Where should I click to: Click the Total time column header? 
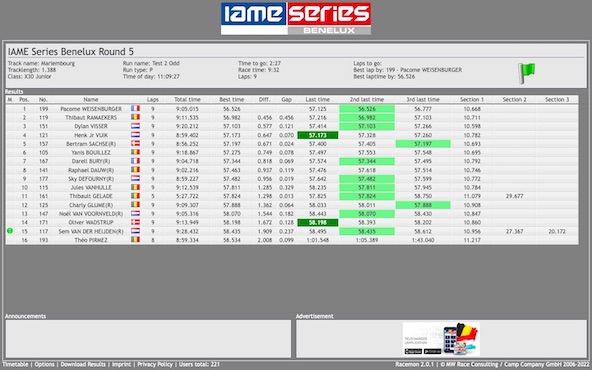click(x=187, y=100)
